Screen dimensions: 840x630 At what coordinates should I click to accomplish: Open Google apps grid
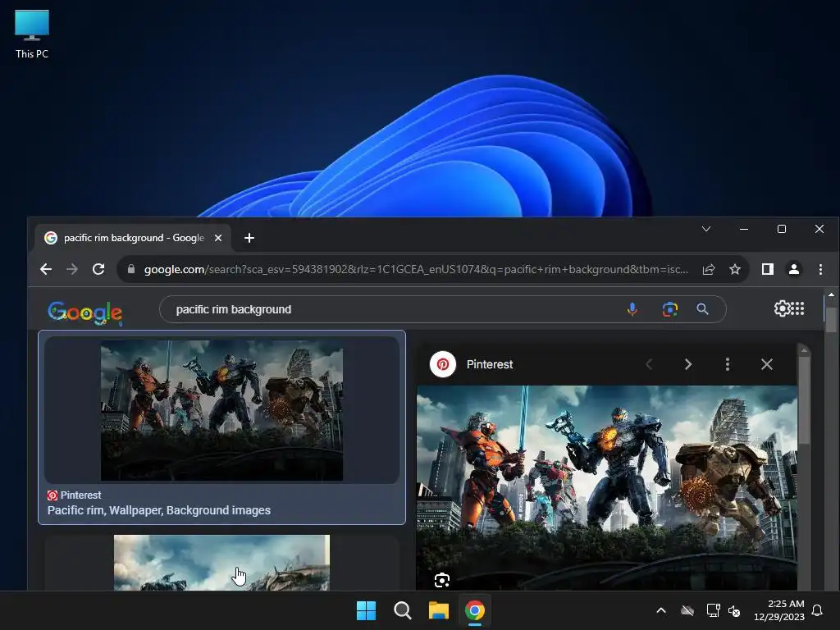[x=797, y=308]
